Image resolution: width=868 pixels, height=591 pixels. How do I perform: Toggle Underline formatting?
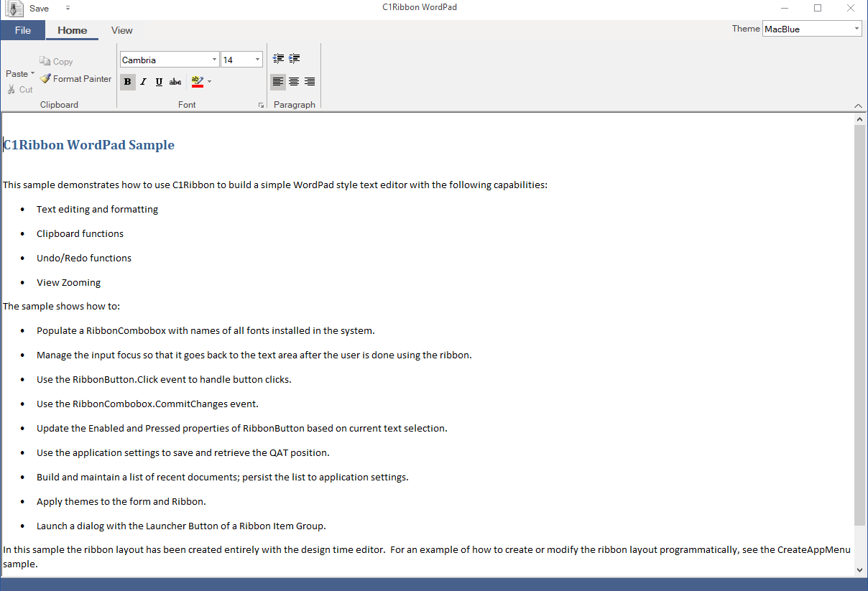pyautogui.click(x=159, y=82)
